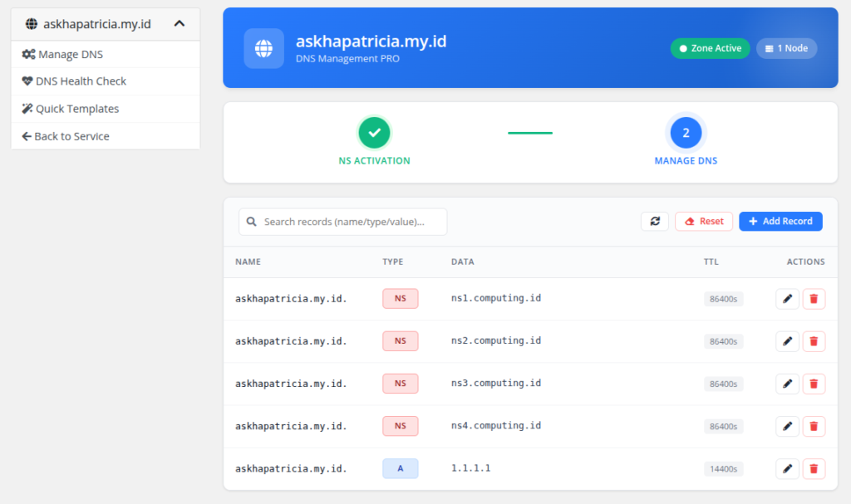Click the MANAGE DNS step label
The image size is (851, 504).
pyautogui.click(x=686, y=160)
